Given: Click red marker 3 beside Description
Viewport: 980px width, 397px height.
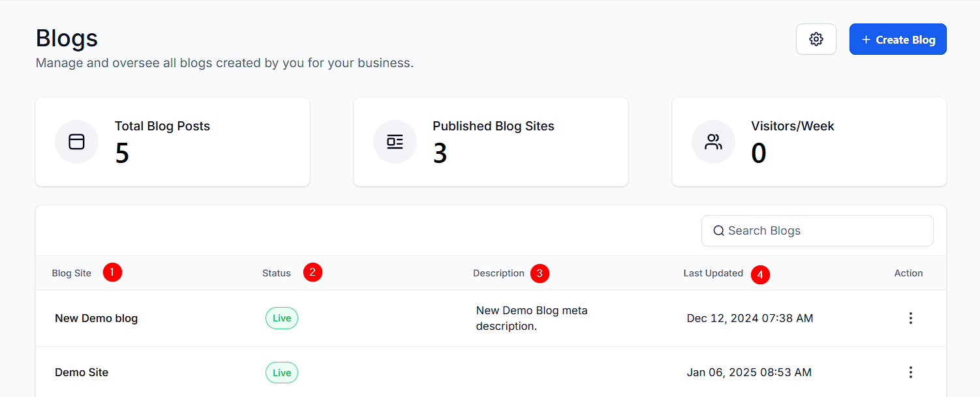Looking at the screenshot, I should (540, 274).
